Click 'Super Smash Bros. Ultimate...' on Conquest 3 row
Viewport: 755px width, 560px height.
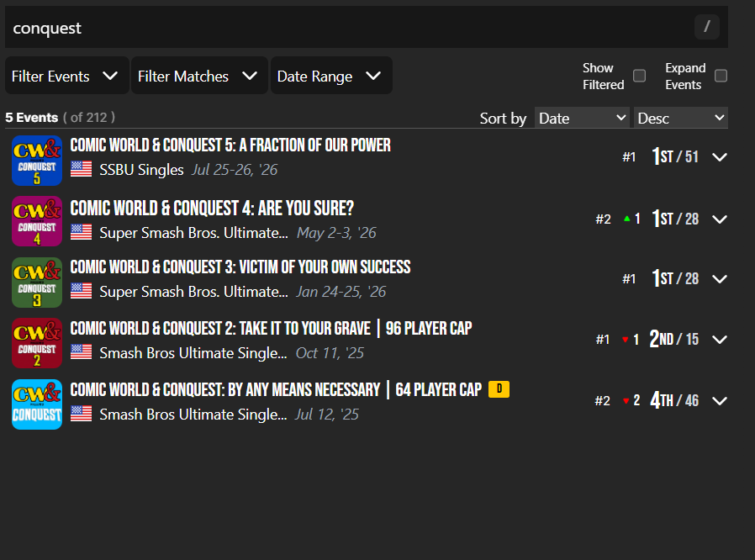193,291
